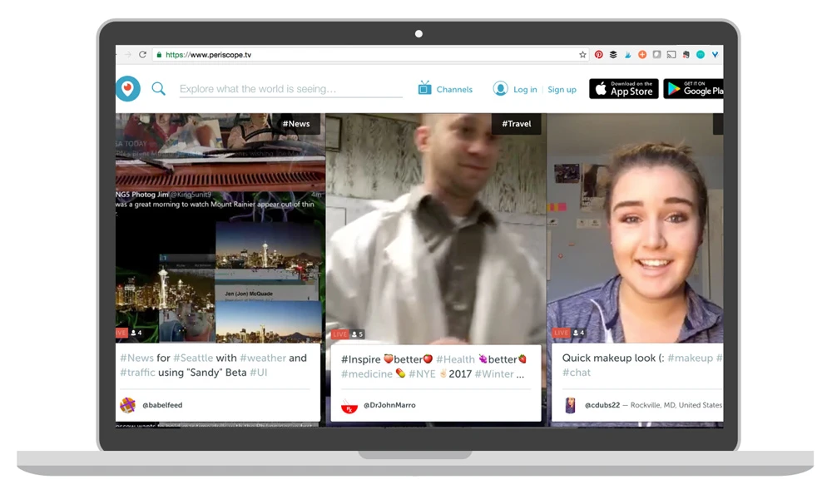Click the Sign up link
This screenshot has width=832, height=504.
click(x=562, y=90)
